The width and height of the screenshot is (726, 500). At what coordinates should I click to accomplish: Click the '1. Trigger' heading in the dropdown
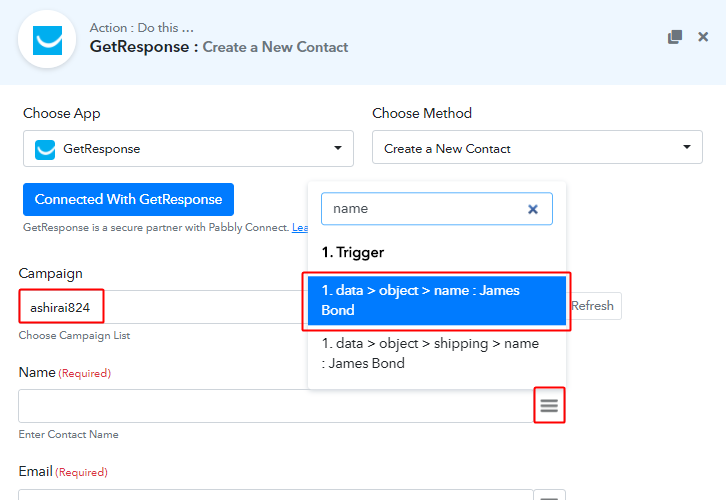(x=353, y=252)
